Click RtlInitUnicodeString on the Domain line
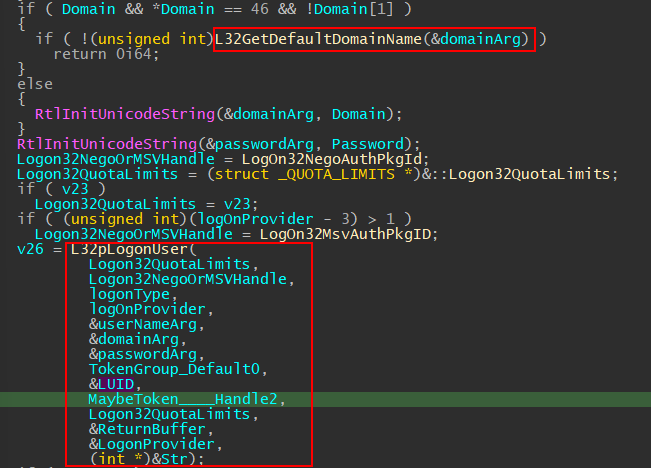 (x=125, y=114)
